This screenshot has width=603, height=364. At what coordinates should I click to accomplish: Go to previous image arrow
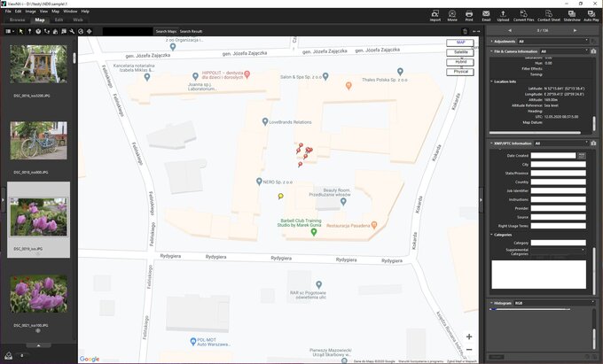click(510, 30)
